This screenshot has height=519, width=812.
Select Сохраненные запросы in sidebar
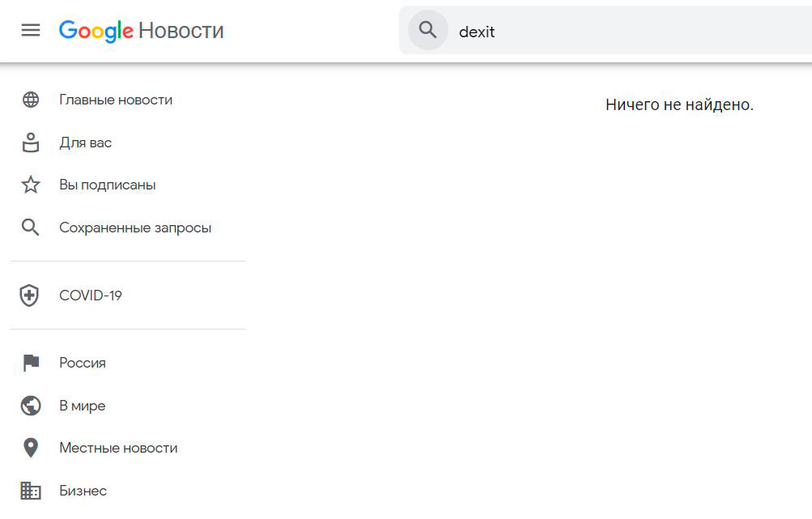click(x=135, y=228)
